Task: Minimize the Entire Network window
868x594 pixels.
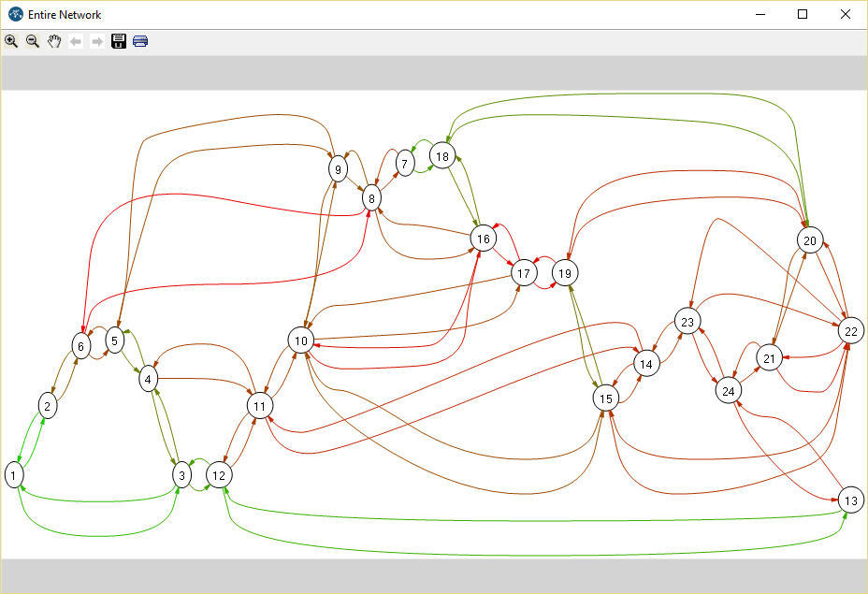Action: tap(759, 14)
